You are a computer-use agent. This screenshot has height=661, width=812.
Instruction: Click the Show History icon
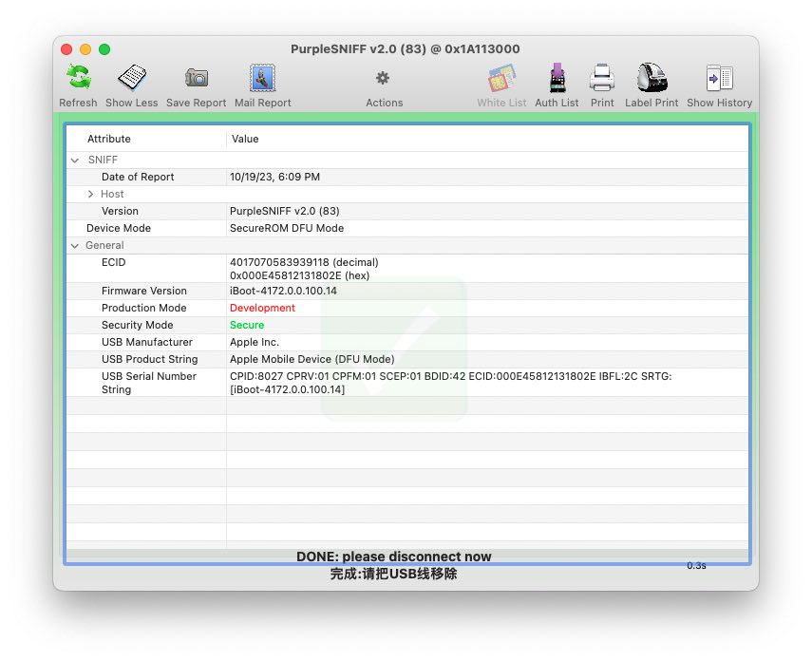point(719,78)
